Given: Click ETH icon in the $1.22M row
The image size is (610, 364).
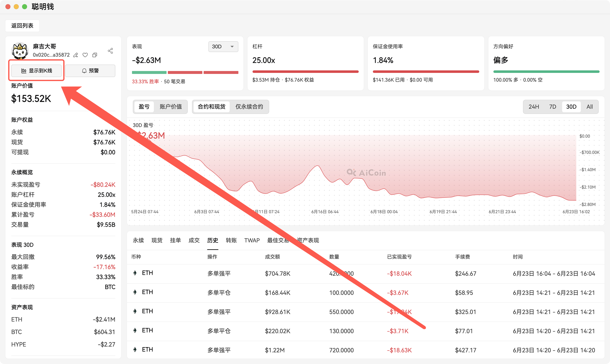Looking at the screenshot, I should (x=135, y=350).
